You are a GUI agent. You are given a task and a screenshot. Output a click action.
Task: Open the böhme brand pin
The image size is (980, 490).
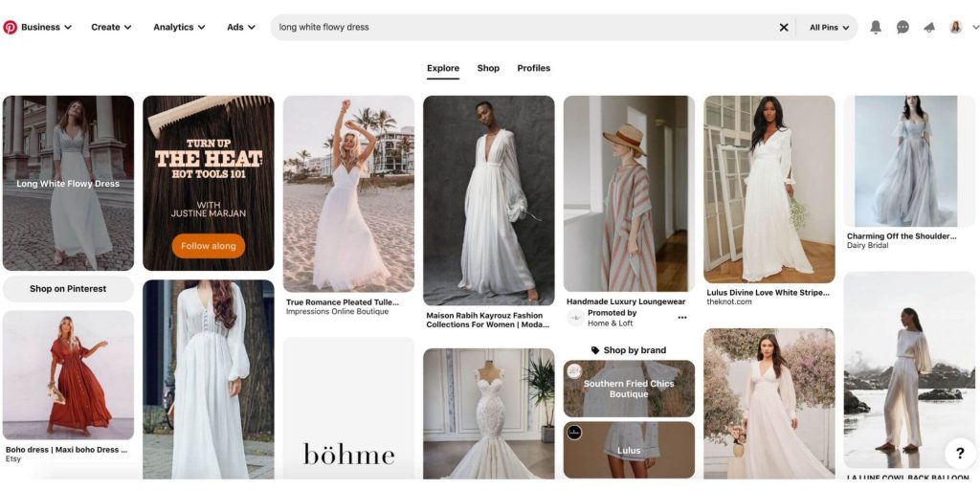[x=348, y=409]
